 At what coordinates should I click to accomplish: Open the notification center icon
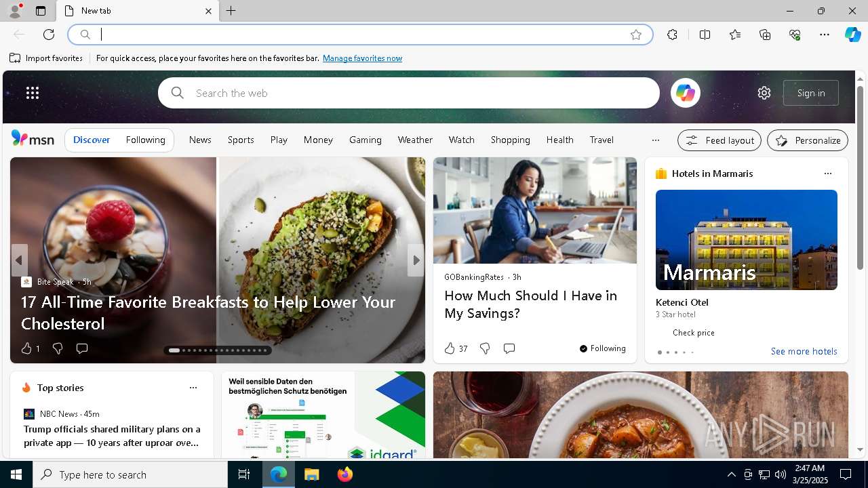[x=846, y=474]
